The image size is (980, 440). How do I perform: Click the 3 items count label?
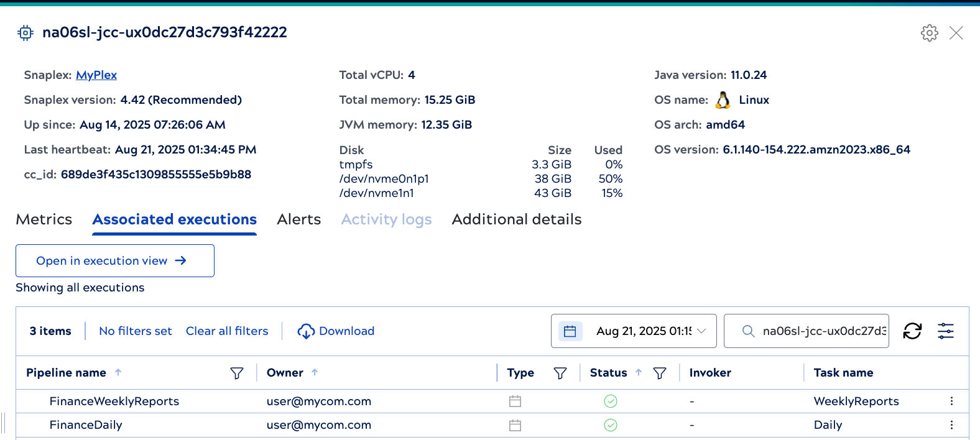click(x=50, y=331)
